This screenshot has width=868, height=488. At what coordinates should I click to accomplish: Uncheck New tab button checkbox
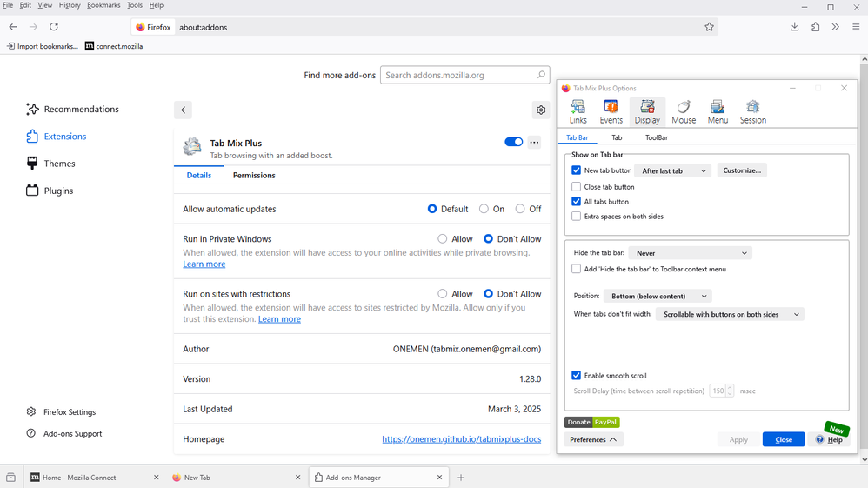(x=577, y=170)
